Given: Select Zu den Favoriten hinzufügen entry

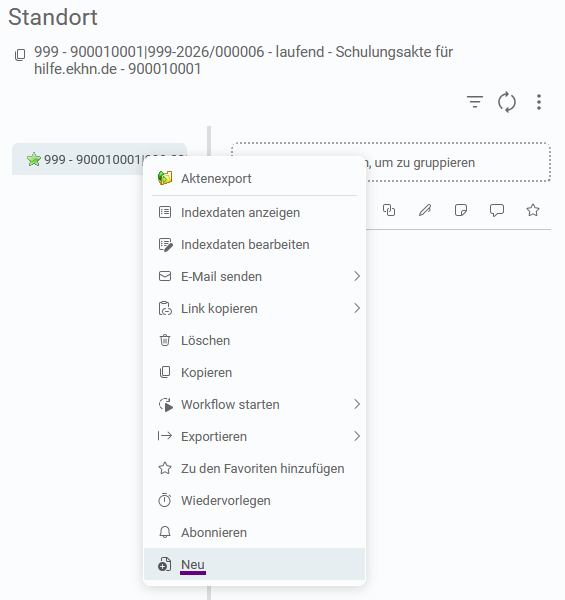Looking at the screenshot, I should tap(254, 468).
